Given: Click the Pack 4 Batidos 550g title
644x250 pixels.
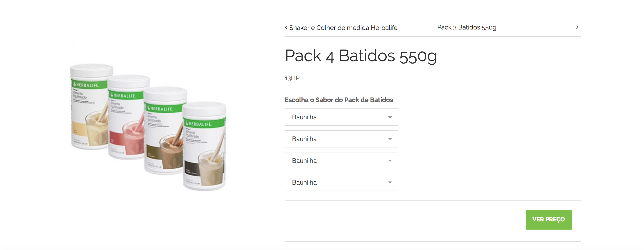Looking at the screenshot, I should (361, 56).
